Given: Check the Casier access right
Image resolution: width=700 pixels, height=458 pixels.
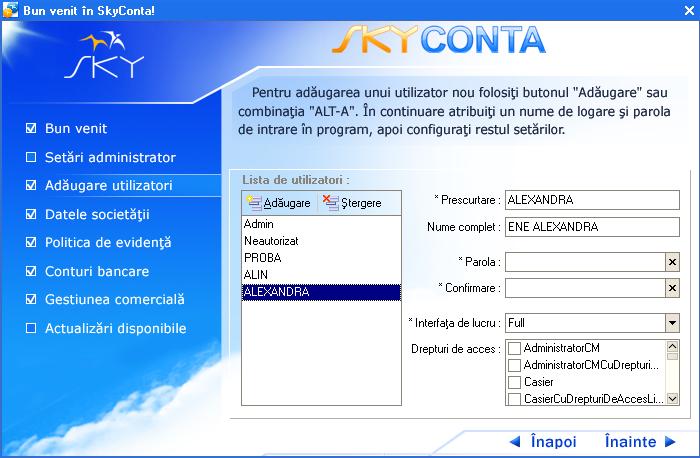Looking at the screenshot, I should pos(514,382).
